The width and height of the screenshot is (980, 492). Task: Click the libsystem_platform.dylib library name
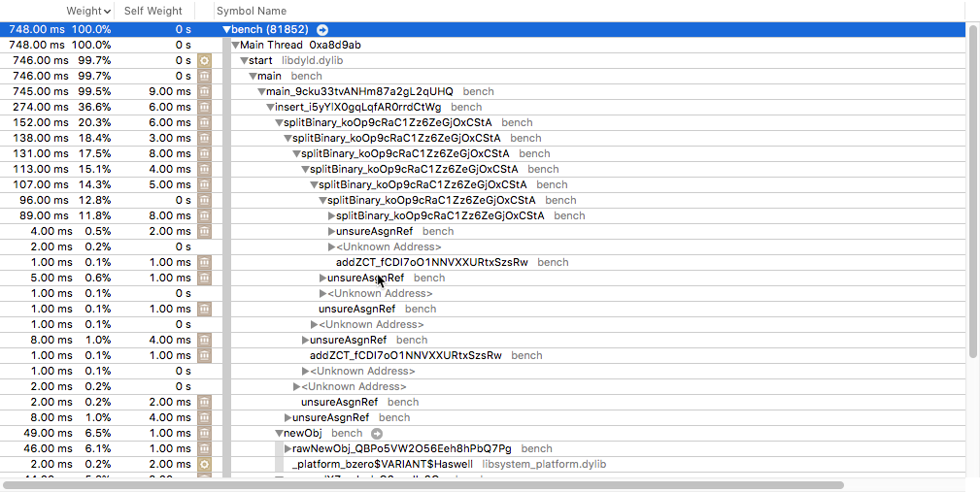[x=544, y=465]
